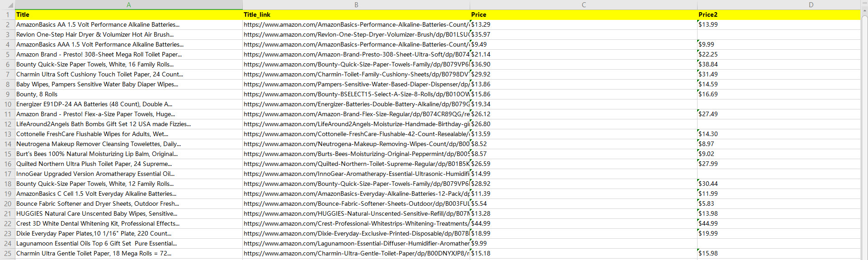
Task: Select Bounty Quick-Size 16 Family Rolls cell
Action: [129, 64]
